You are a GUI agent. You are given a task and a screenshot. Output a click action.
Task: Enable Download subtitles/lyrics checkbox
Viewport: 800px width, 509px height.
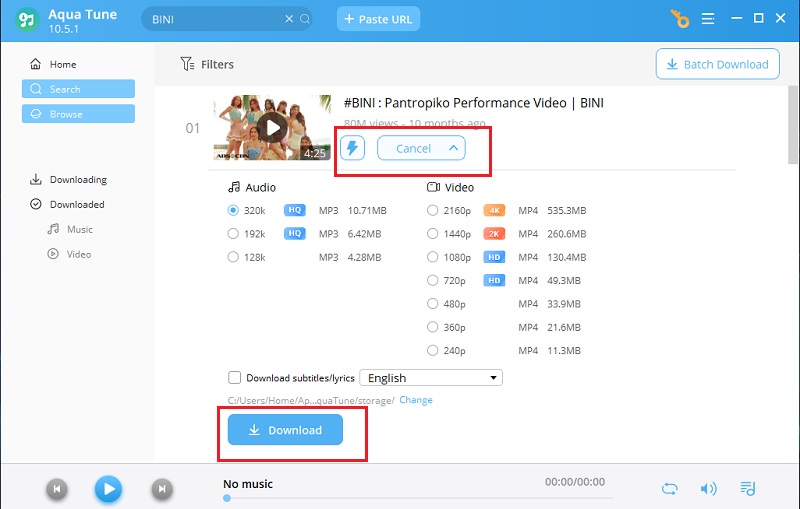click(x=234, y=377)
